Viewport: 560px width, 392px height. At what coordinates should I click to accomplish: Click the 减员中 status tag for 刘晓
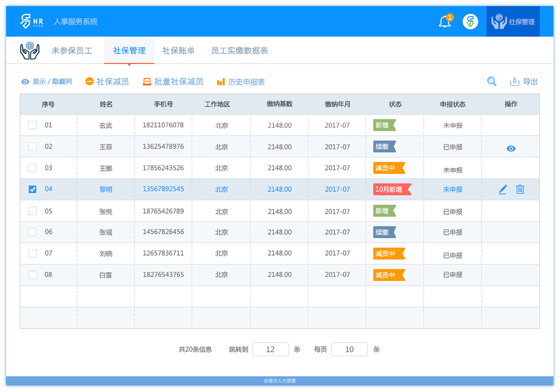click(x=389, y=253)
